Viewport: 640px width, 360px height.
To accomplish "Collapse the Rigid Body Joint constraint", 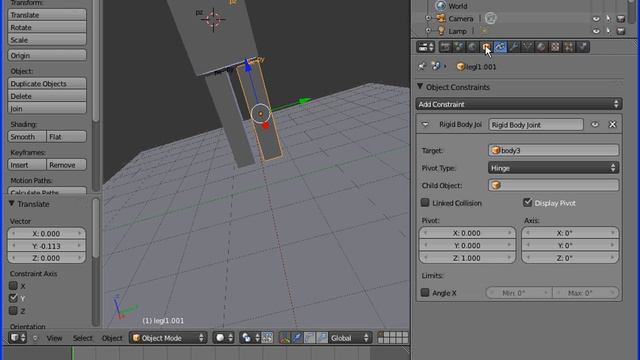I will (425, 124).
